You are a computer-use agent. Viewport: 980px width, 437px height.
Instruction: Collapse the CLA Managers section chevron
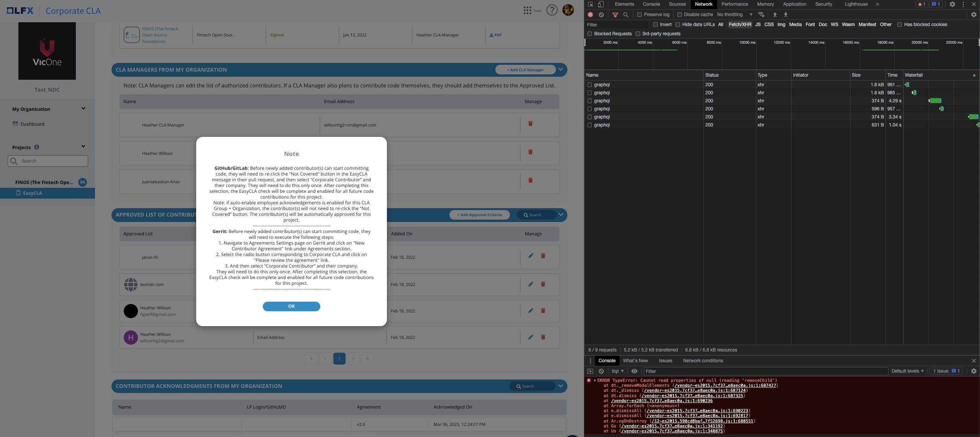[x=560, y=70]
